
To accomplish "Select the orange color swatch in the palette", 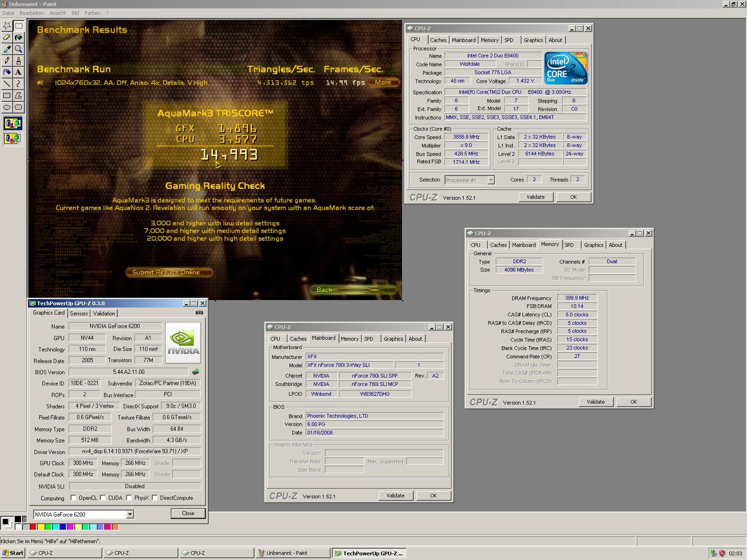I will coord(115,527).
